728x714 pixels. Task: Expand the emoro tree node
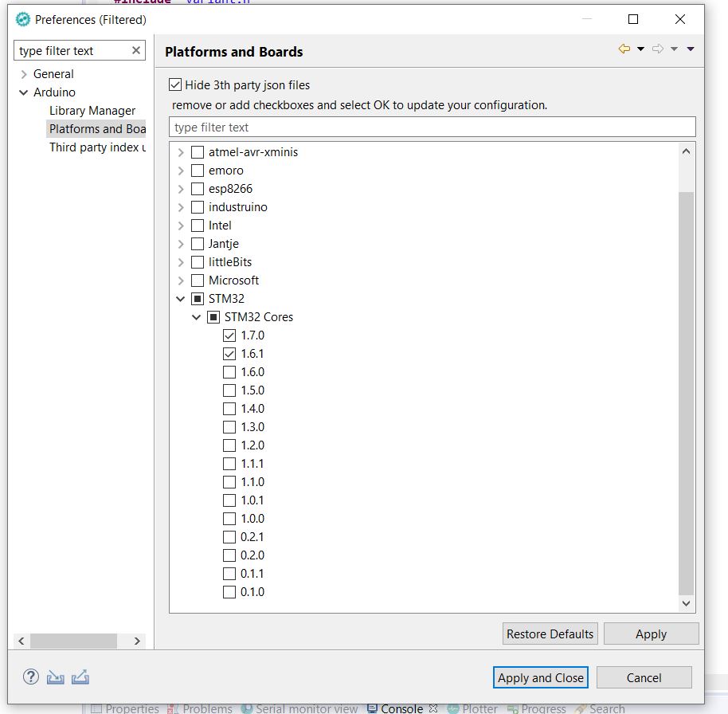click(x=181, y=171)
